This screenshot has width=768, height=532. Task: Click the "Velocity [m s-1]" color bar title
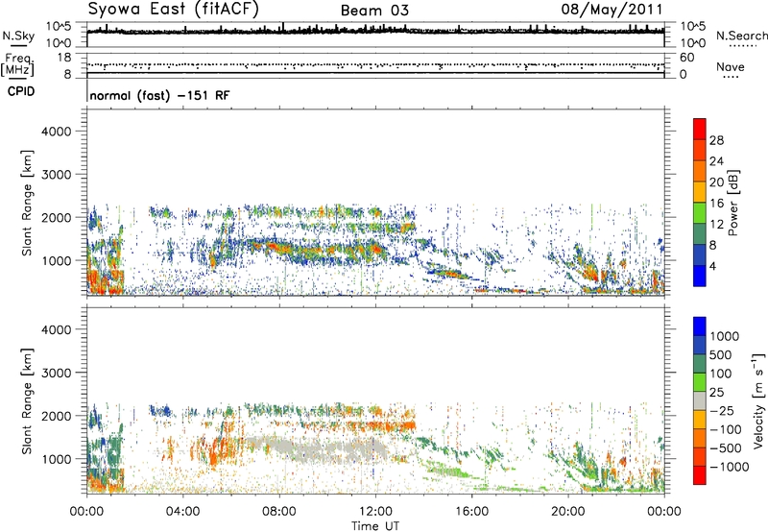758,400
